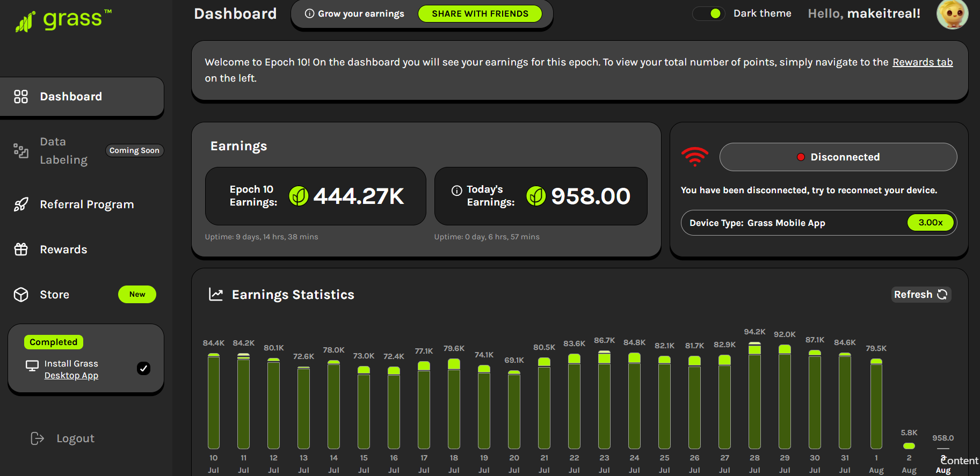Click the info icon beside Grow your earnings
The image size is (980, 476).
click(x=309, y=13)
